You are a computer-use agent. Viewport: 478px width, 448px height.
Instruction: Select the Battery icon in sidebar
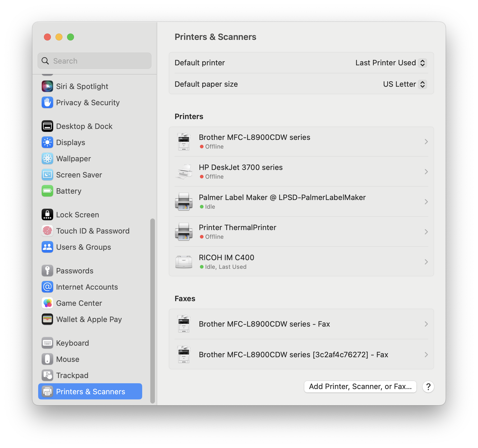[47, 191]
